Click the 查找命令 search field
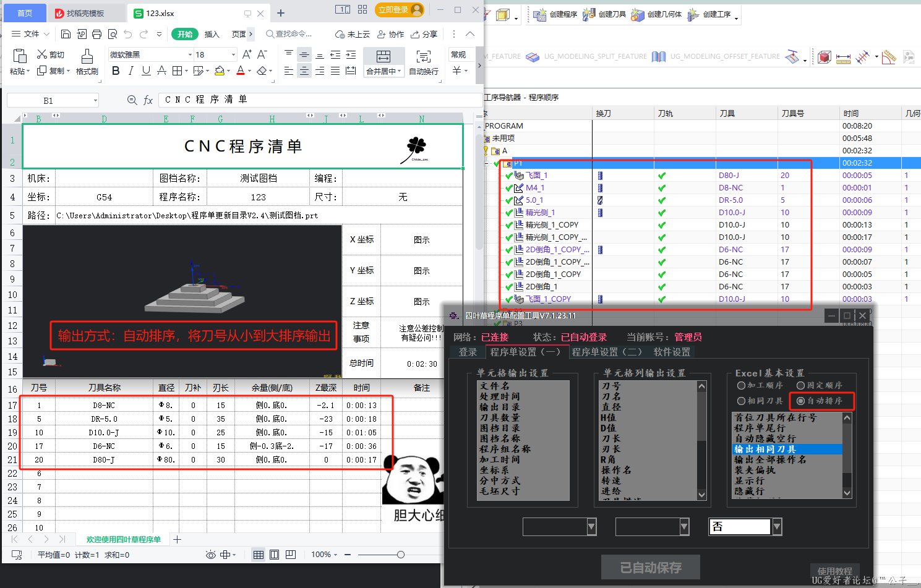This screenshot has height=588, width=921. pos(289,34)
